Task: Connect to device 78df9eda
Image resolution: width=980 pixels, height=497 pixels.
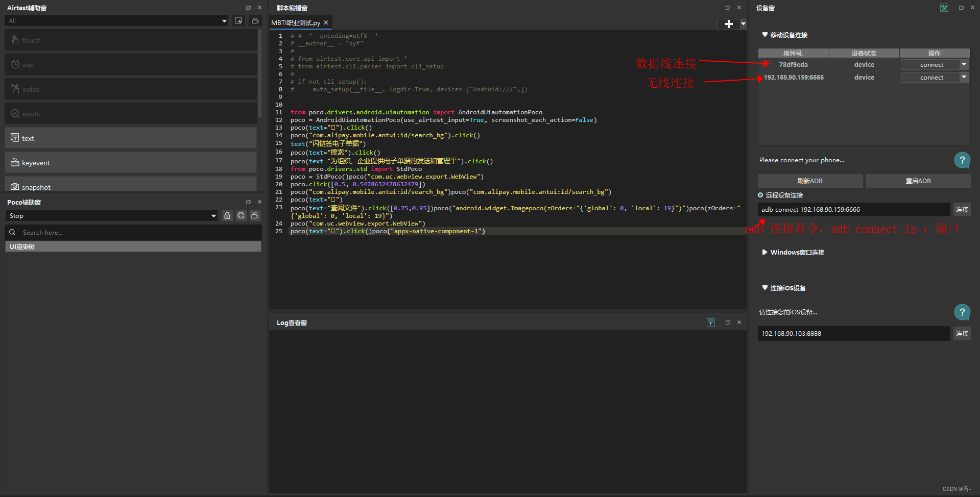Action: (x=931, y=65)
